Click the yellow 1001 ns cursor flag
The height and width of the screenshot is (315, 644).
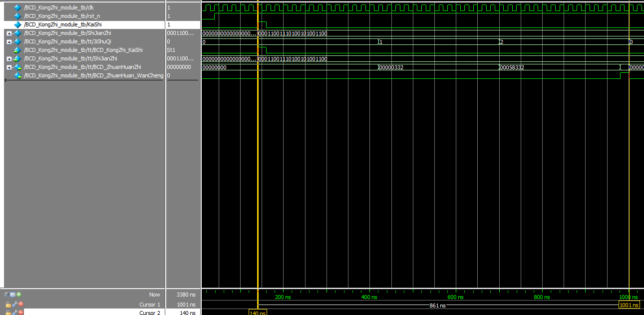pos(629,305)
